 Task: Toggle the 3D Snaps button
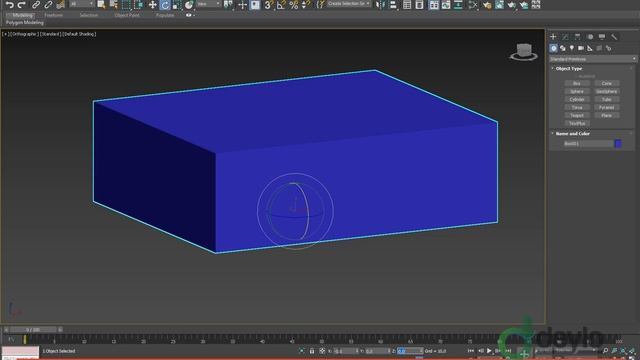point(268,5)
